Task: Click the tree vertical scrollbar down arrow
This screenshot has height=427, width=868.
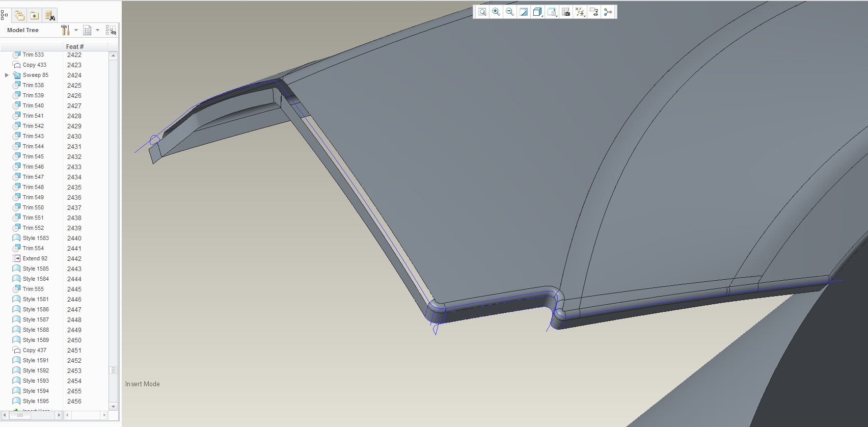Action: (x=113, y=406)
